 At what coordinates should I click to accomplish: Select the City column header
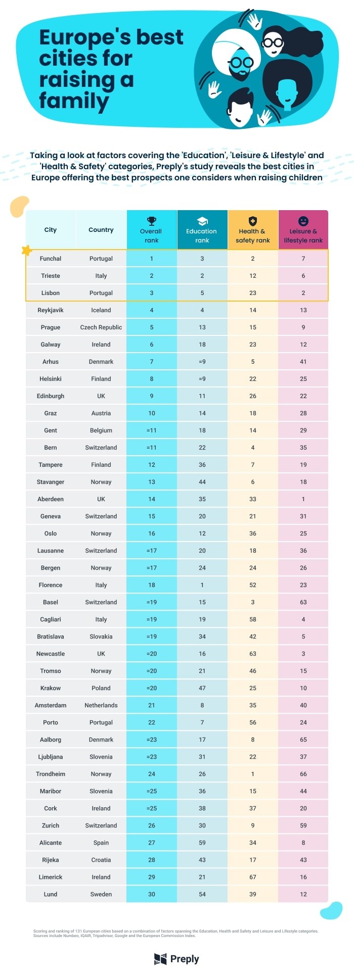tap(51, 230)
